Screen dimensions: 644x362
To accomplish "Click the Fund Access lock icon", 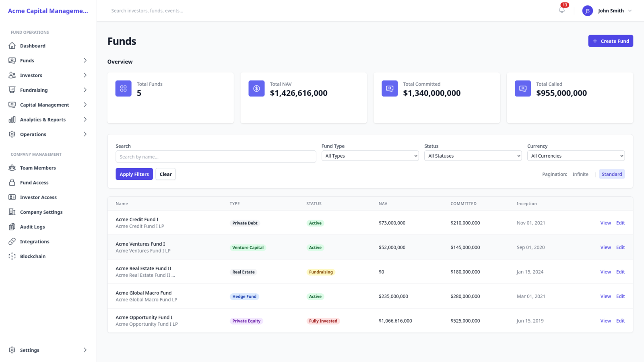I will click(12, 183).
